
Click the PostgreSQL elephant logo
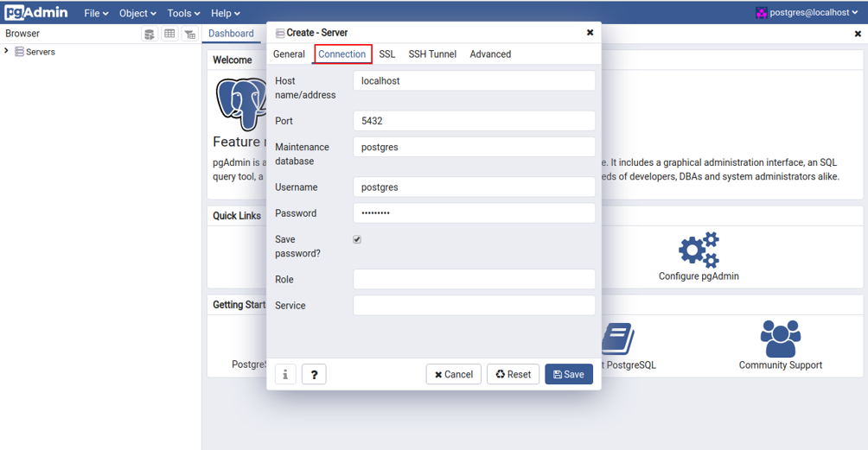[241, 104]
